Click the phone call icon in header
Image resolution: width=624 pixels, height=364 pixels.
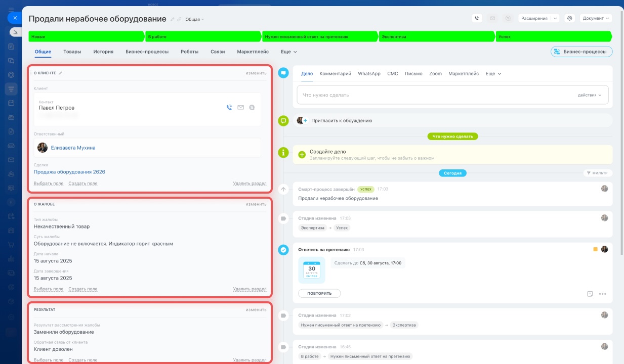tap(477, 18)
